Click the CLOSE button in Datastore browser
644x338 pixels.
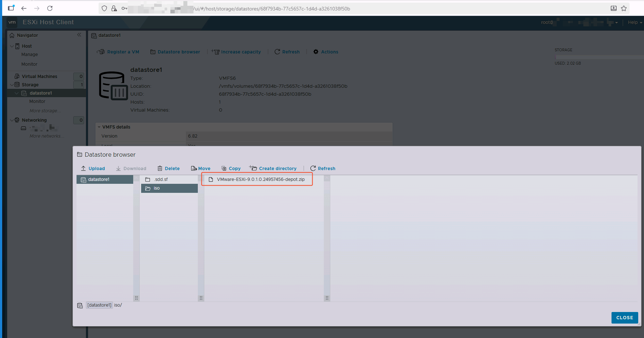tap(625, 317)
